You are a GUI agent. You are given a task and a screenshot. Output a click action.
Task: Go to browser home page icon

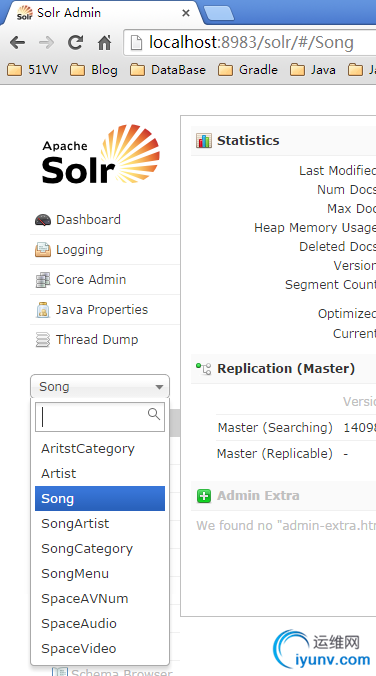coord(104,42)
